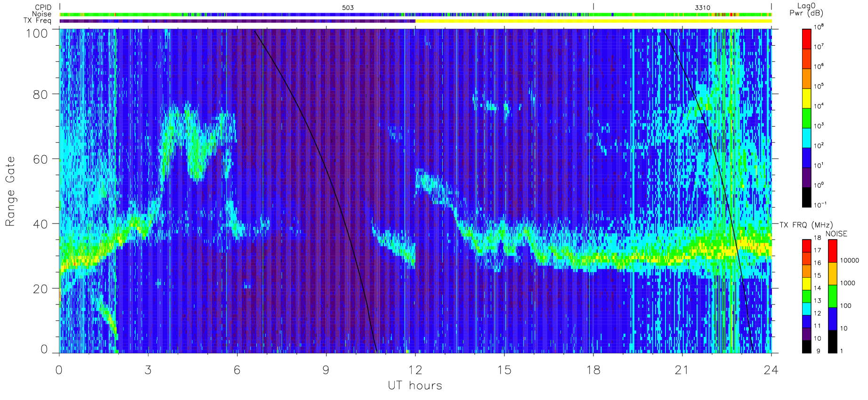Click the 100 label in the NOISE legend
The height and width of the screenshot is (400, 868).
pos(846,305)
